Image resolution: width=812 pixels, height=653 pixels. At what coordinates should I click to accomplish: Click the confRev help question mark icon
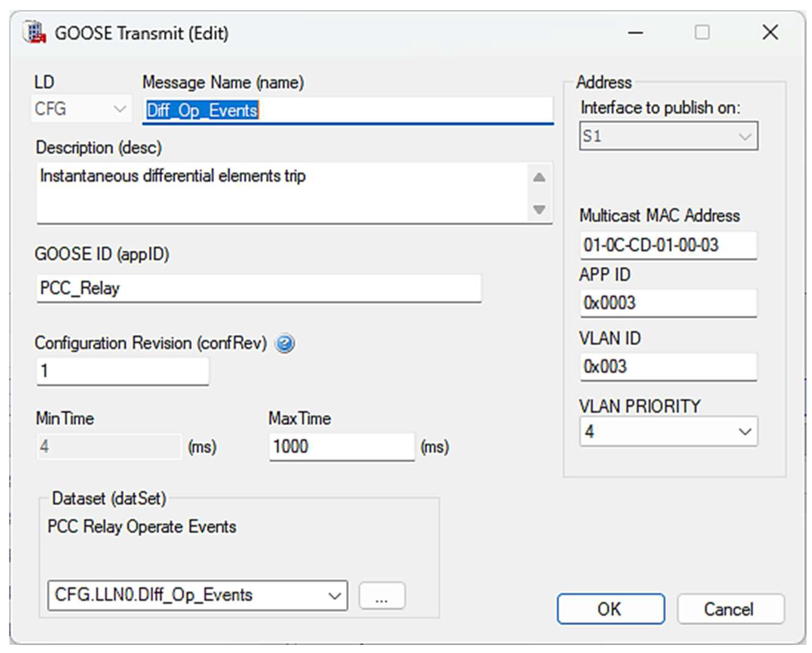tap(285, 343)
